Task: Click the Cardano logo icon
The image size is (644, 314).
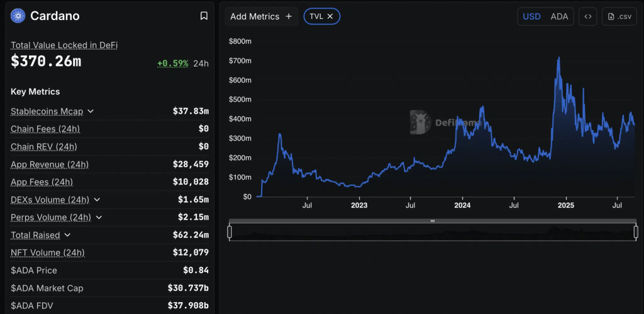Action: [x=18, y=16]
